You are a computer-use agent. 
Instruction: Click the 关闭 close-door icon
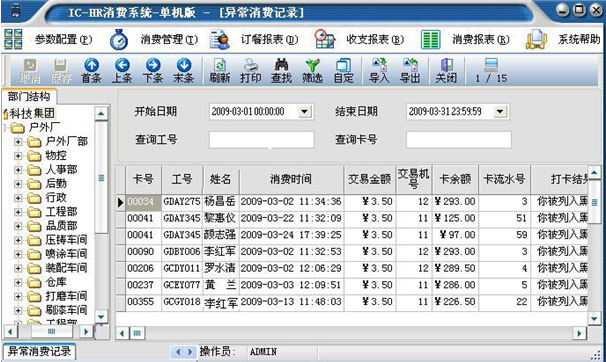point(446,65)
